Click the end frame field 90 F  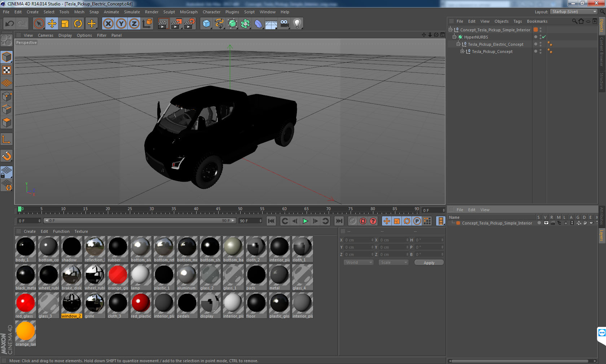click(x=250, y=221)
